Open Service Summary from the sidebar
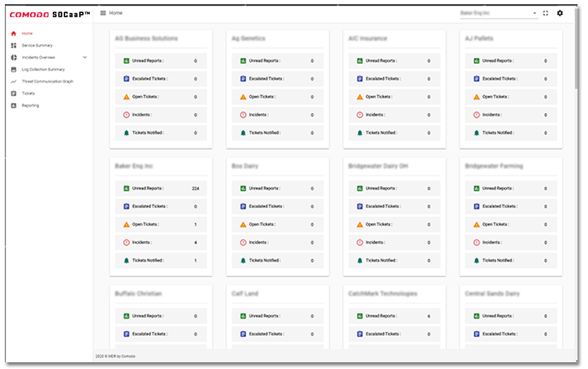This screenshot has width=588, height=369. tap(37, 45)
